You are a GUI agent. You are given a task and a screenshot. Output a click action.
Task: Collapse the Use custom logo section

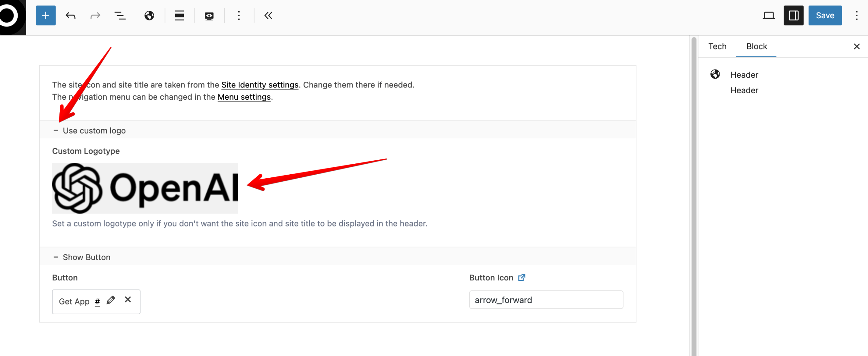(x=56, y=131)
